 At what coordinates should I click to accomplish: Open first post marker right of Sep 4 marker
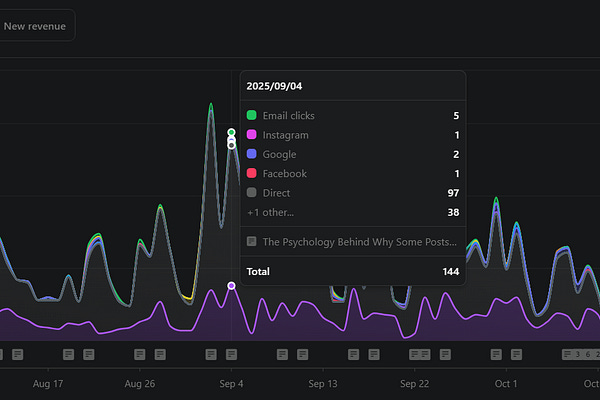tap(282, 354)
